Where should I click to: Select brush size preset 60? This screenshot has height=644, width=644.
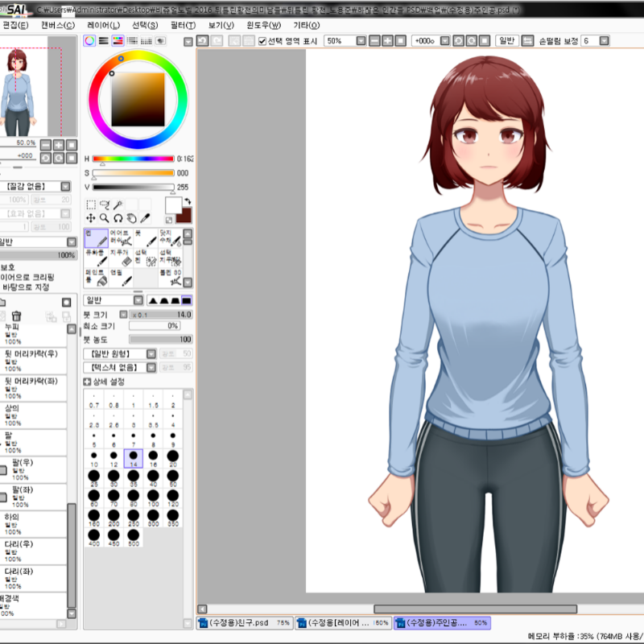(x=94, y=497)
